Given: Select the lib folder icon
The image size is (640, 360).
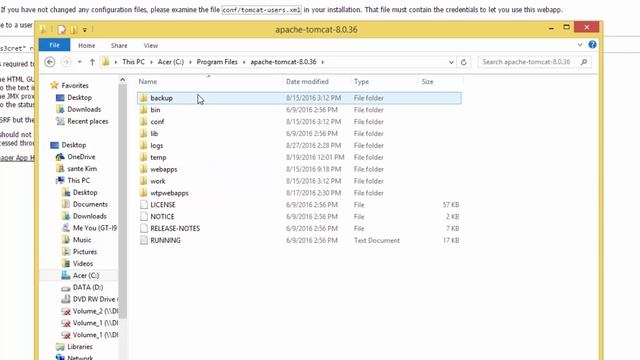Looking at the screenshot, I should (x=143, y=133).
